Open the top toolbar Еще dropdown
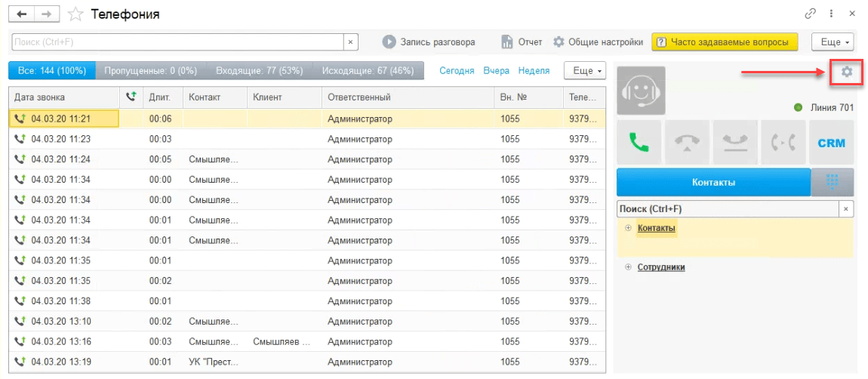This screenshot has height=379, width=868. tap(833, 42)
